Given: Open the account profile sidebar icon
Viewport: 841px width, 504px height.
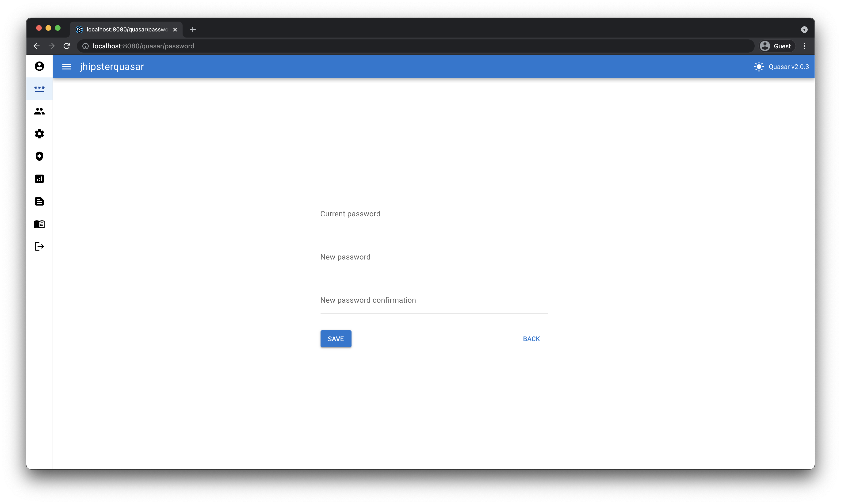Looking at the screenshot, I should (x=39, y=66).
